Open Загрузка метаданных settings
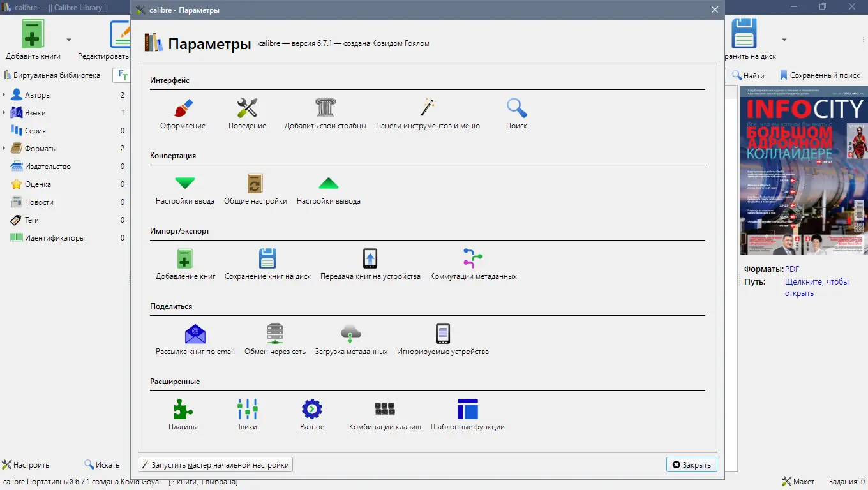Viewport: 868px width, 490px height. coord(351,339)
